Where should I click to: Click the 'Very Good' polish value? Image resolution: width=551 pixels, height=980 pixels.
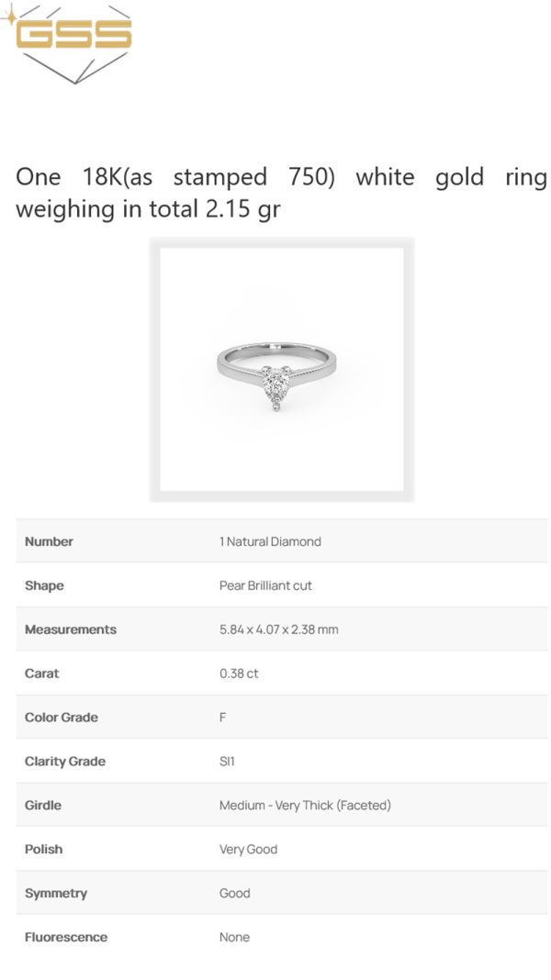(x=248, y=849)
